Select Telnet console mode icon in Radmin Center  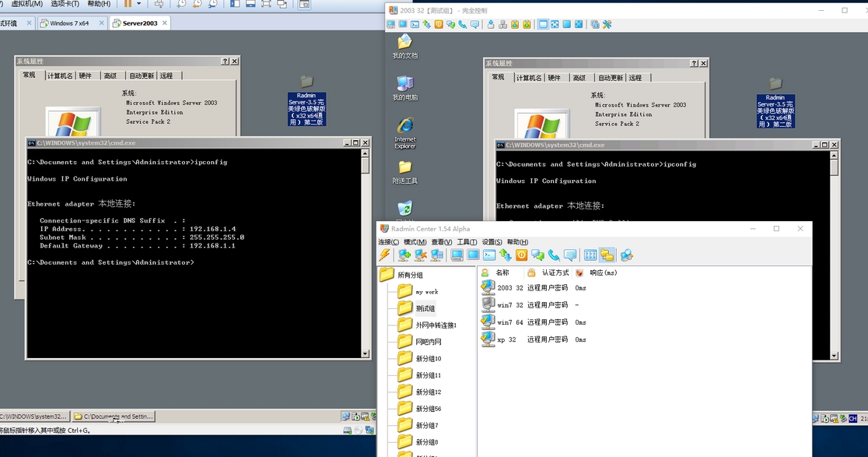click(489, 255)
